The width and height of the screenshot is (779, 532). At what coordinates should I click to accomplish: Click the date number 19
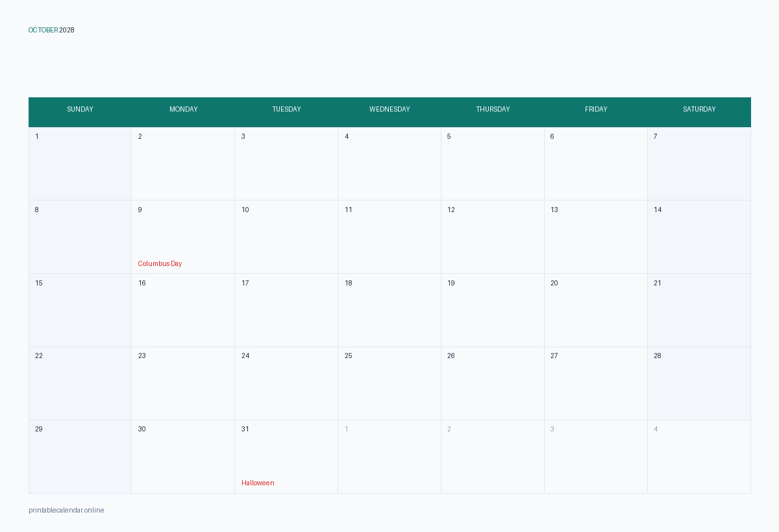tap(451, 284)
